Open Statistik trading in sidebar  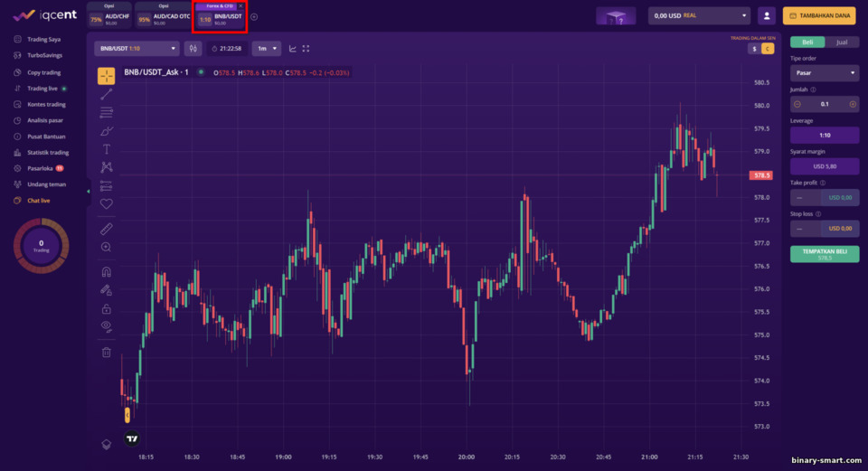pyautogui.click(x=48, y=152)
